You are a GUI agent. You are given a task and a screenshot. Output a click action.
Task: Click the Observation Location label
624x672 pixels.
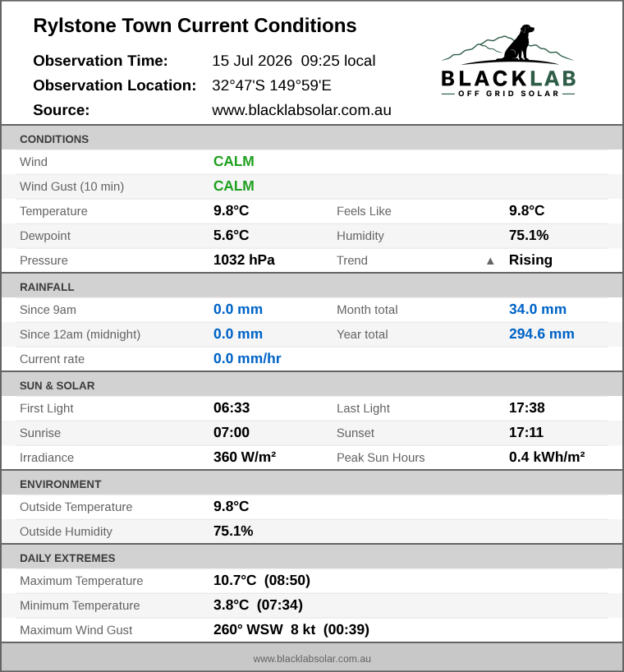pos(115,85)
